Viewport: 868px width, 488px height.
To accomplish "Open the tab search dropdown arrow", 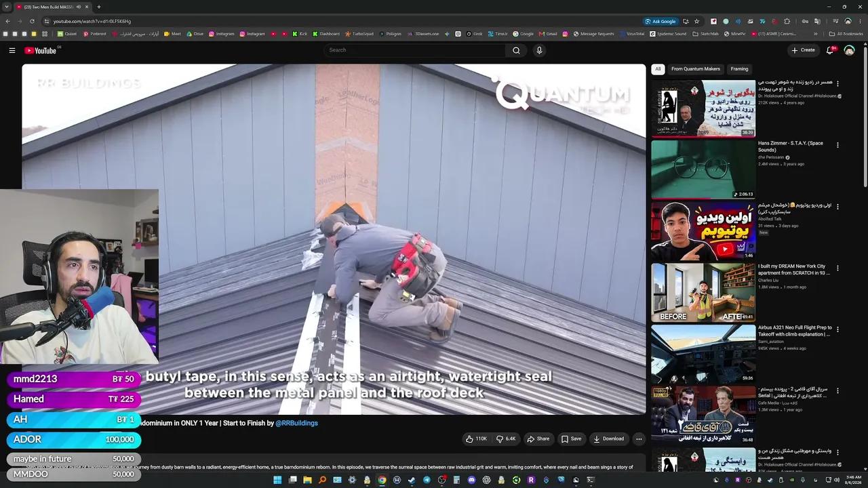I will pyautogui.click(x=6, y=7).
